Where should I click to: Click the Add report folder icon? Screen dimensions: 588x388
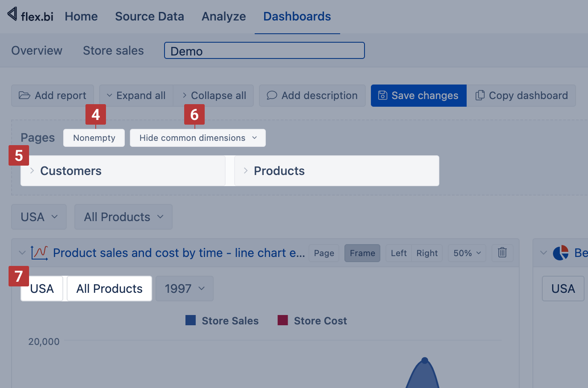[x=24, y=96]
